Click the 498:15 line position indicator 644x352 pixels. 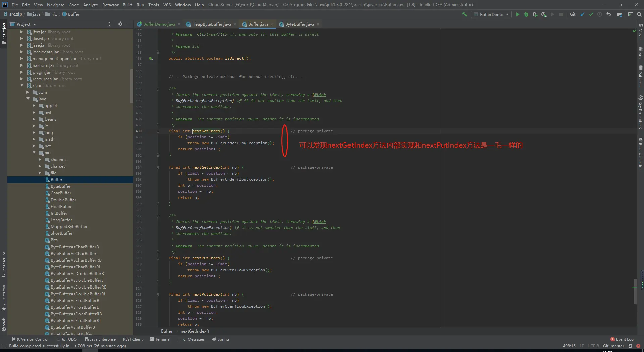click(569, 346)
